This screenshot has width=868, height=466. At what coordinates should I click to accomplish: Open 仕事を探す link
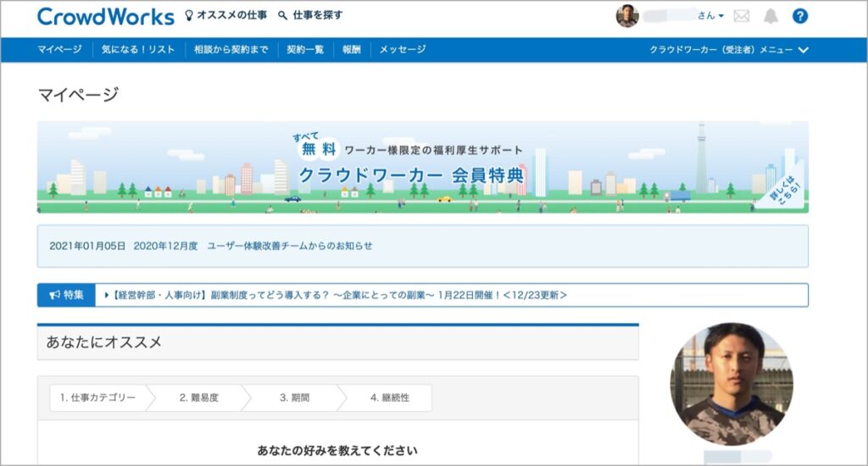317,15
